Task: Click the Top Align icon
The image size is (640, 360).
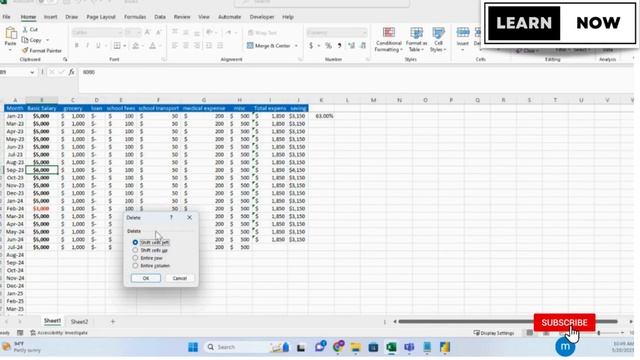Action: coord(175,32)
